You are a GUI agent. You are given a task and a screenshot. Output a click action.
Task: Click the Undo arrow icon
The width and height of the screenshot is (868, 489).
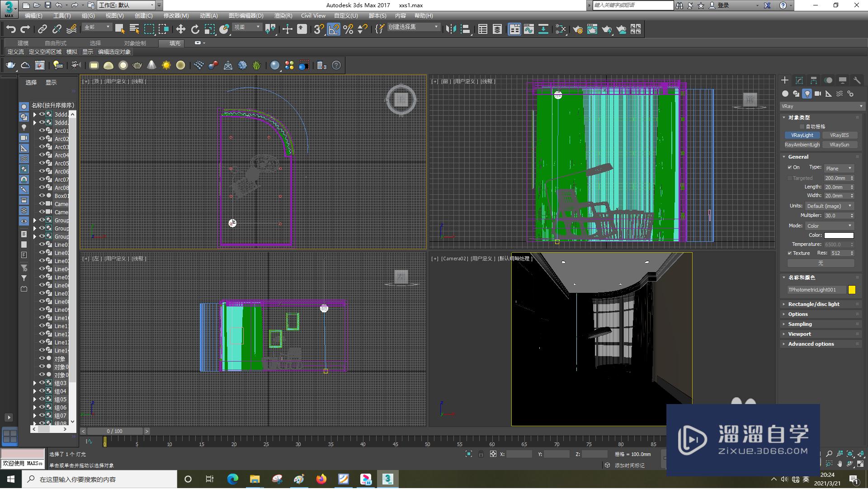pos(10,29)
